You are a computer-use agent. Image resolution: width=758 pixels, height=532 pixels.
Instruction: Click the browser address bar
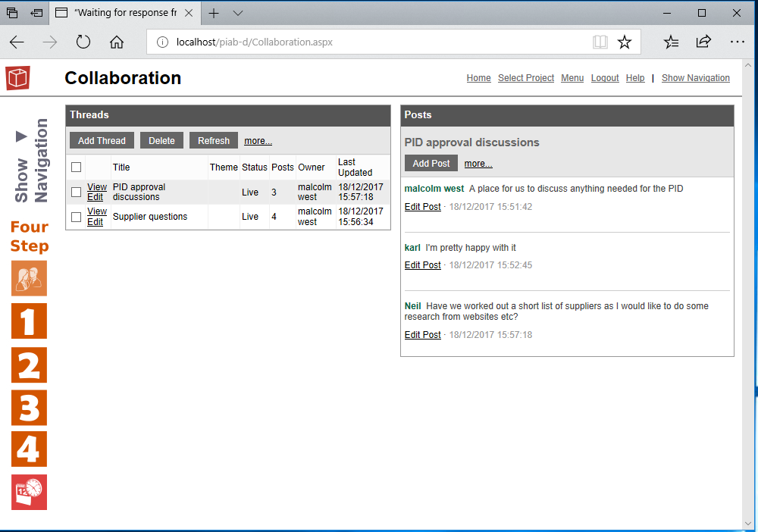click(x=379, y=42)
